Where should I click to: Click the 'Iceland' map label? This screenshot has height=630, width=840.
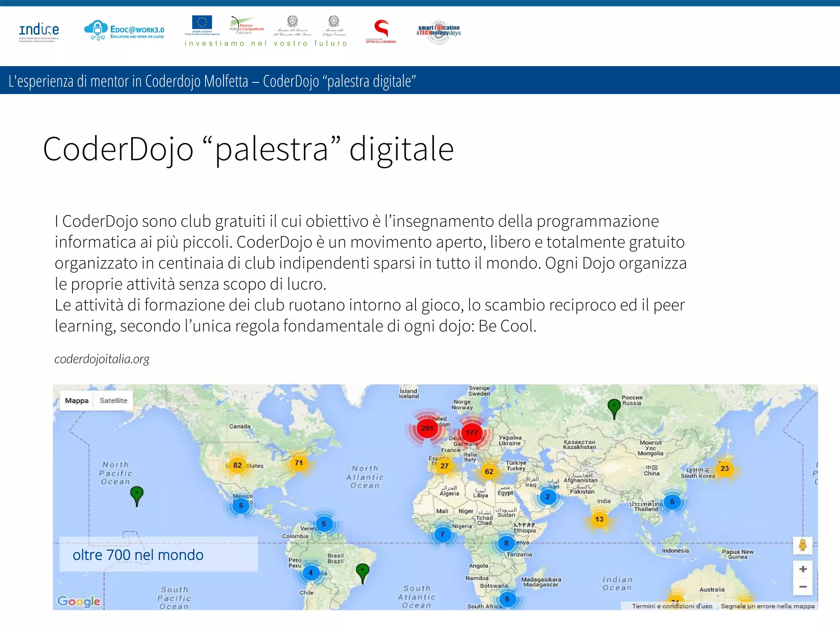(409, 394)
